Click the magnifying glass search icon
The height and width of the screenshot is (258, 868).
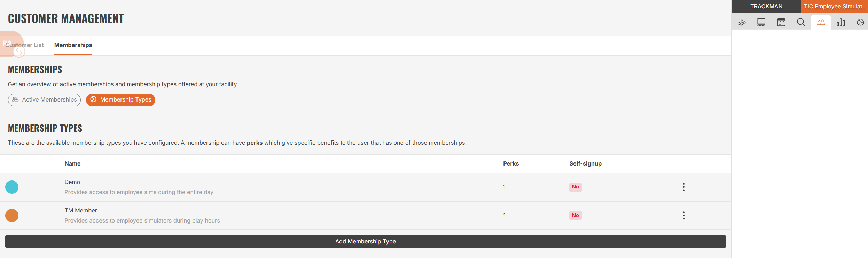pos(801,23)
